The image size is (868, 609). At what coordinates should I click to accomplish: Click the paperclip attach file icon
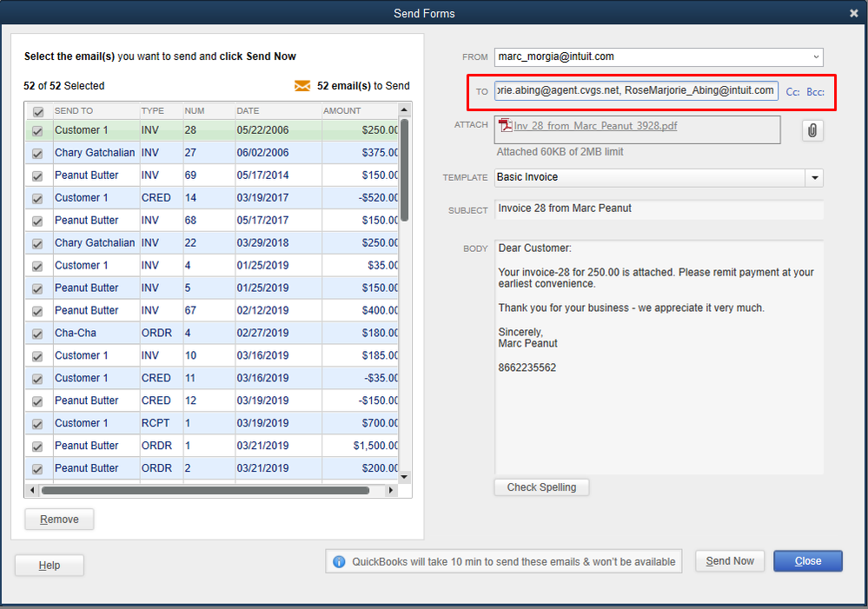(812, 130)
